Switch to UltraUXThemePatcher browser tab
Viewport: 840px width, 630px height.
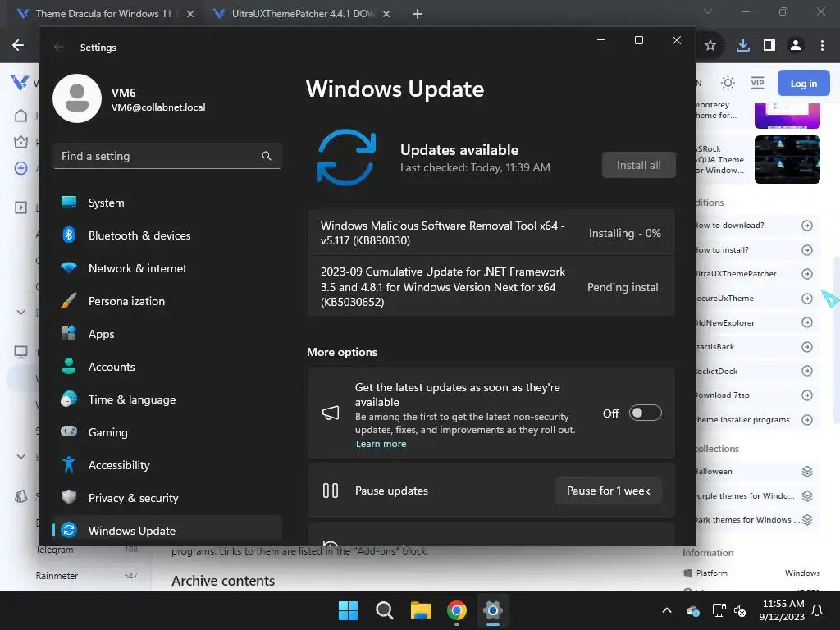pos(300,14)
